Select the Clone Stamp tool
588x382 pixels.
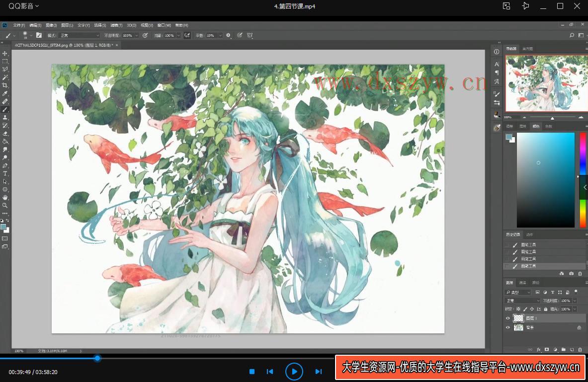(x=5, y=117)
